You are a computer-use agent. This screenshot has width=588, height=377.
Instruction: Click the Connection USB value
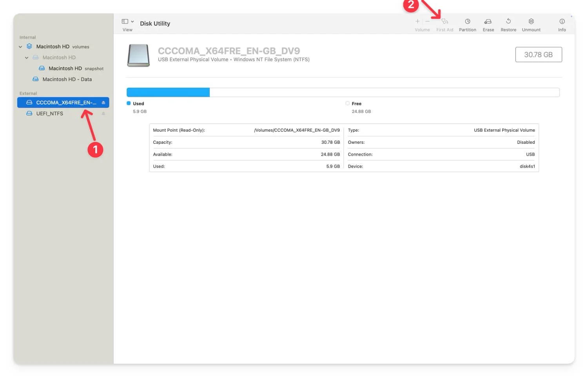530,154
